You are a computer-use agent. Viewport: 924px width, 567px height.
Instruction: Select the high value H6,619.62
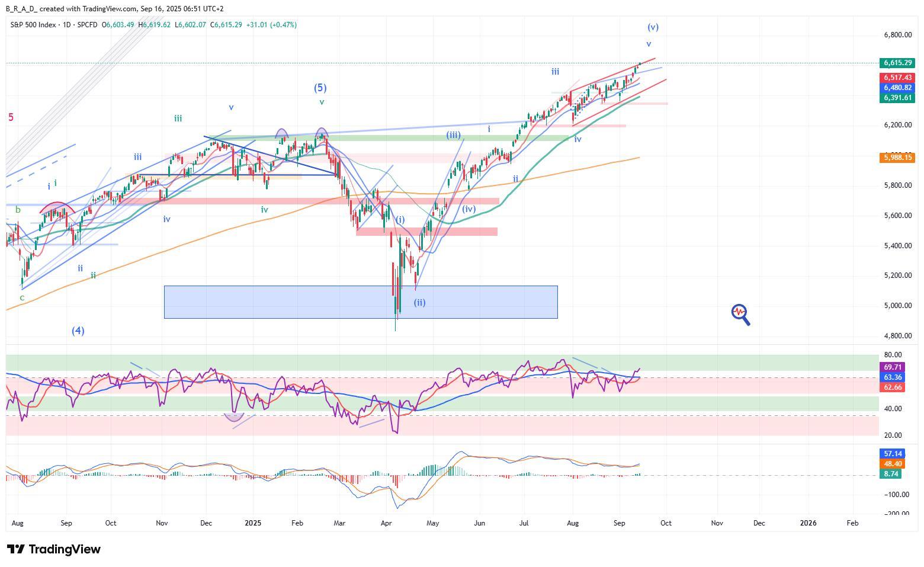[x=155, y=25]
